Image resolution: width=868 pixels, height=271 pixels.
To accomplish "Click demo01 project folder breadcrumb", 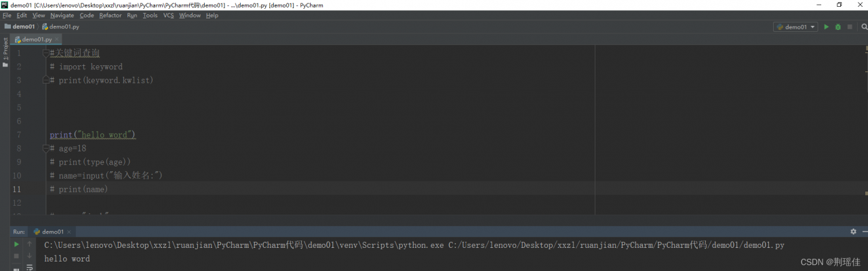I will (x=19, y=26).
